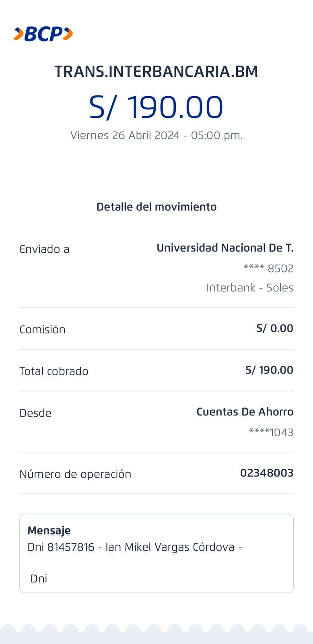Click the Total cobrado label
Image resolution: width=313 pixels, height=644 pixels.
[54, 371]
